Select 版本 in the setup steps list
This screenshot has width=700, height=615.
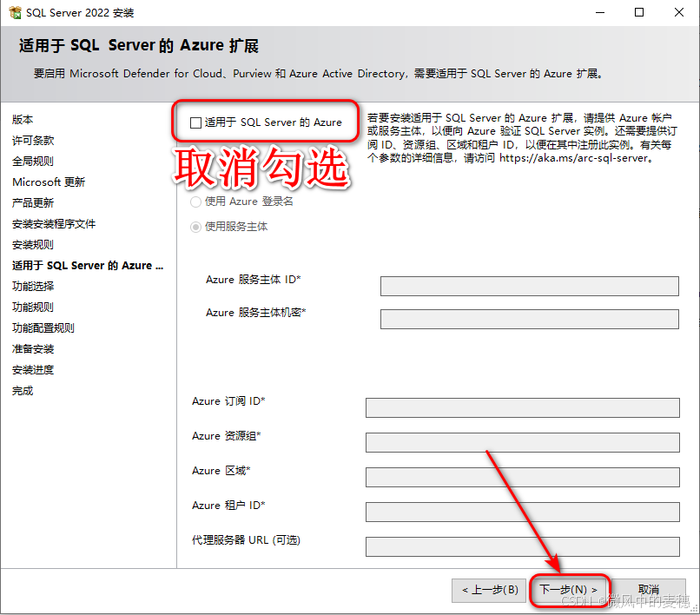pos(23,119)
